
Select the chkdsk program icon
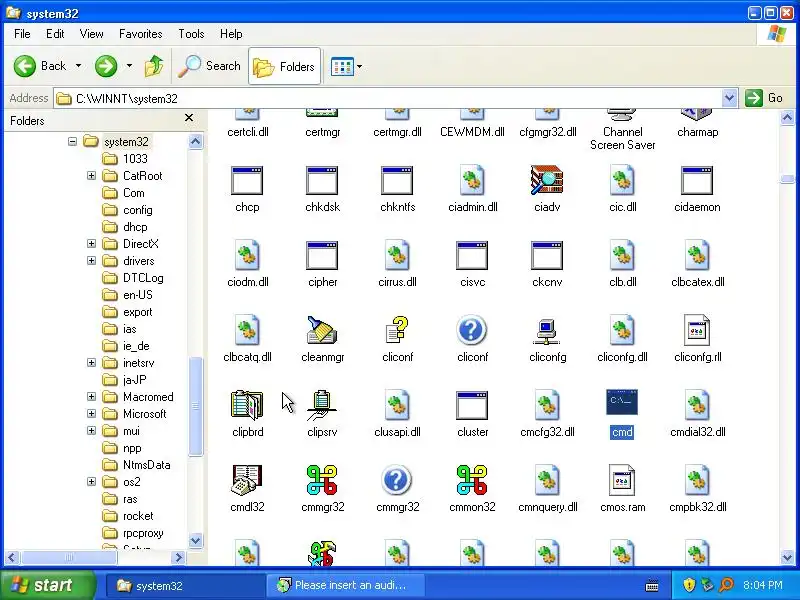[x=322, y=180]
